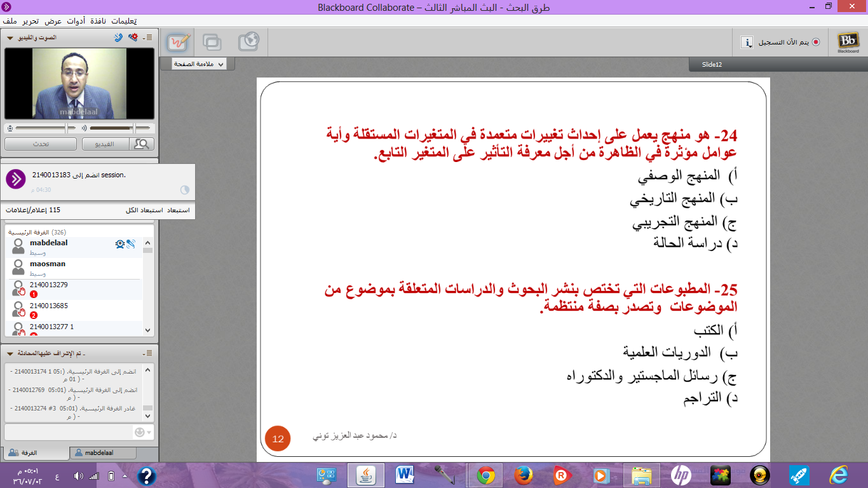Select participant mabdelaal in the list
868x488 pixels.
[x=74, y=247]
